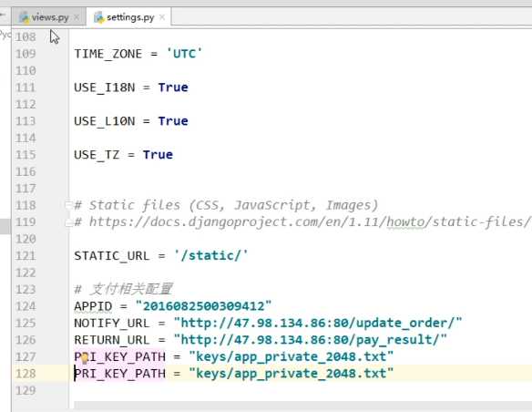This screenshot has width=532, height=412.
Task: Click the '/static/' string value
Action: point(210,255)
